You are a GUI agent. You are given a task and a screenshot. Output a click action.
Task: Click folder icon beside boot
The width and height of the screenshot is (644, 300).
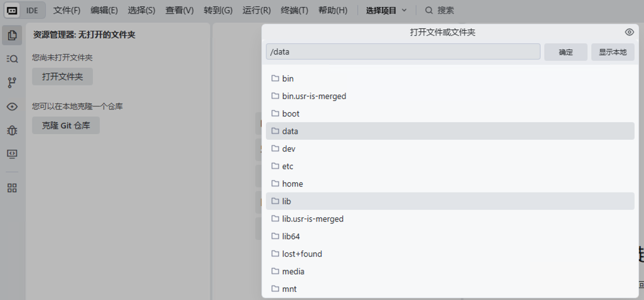click(x=275, y=113)
